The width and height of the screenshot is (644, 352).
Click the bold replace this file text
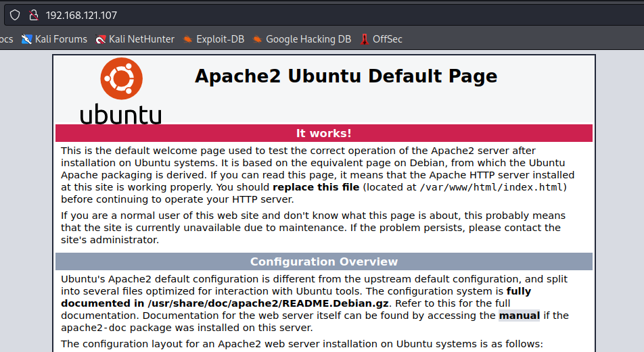click(316, 187)
